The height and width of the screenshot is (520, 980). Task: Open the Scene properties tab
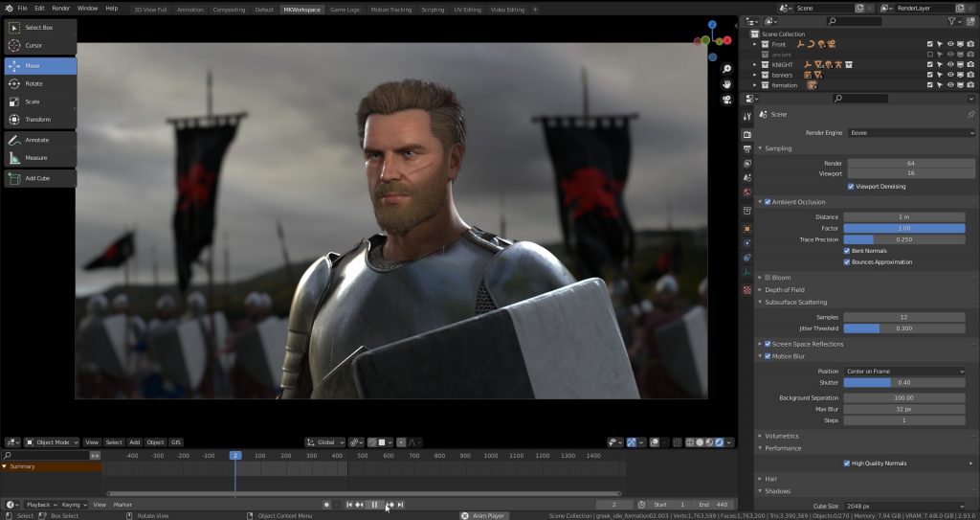pyautogui.click(x=746, y=178)
